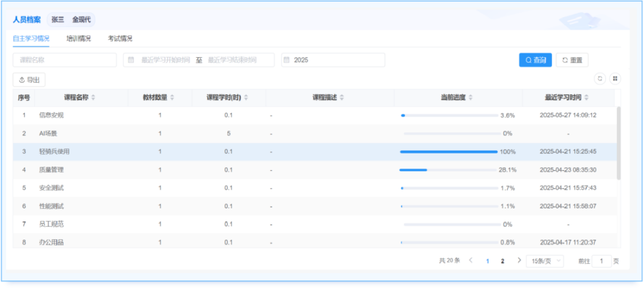Click the sort icon beside 课程名称
This screenshot has width=644, height=290.
[x=93, y=98]
